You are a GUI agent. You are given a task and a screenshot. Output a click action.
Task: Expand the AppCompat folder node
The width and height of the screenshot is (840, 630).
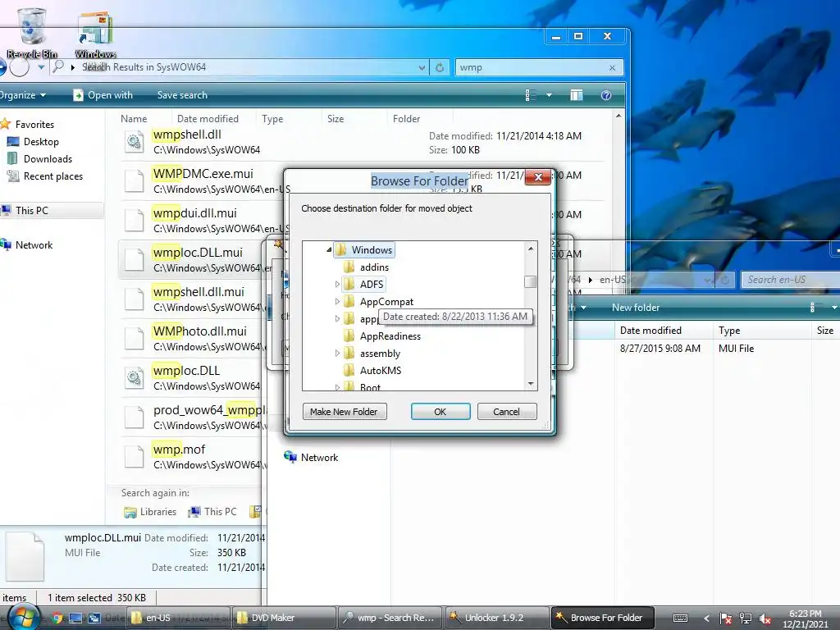click(x=337, y=302)
